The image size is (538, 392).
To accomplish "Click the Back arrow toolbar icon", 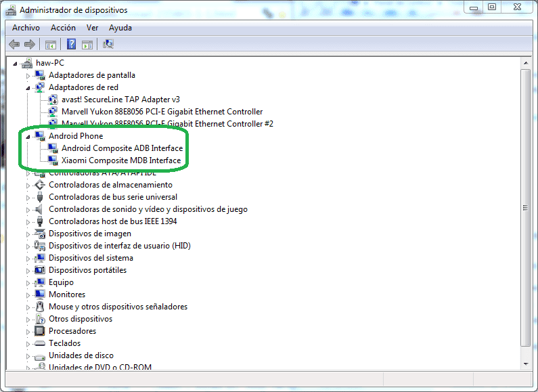I will pyautogui.click(x=14, y=44).
